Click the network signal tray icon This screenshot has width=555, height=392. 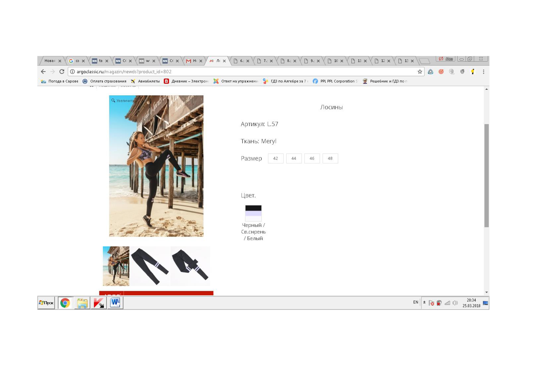pyautogui.click(x=447, y=303)
